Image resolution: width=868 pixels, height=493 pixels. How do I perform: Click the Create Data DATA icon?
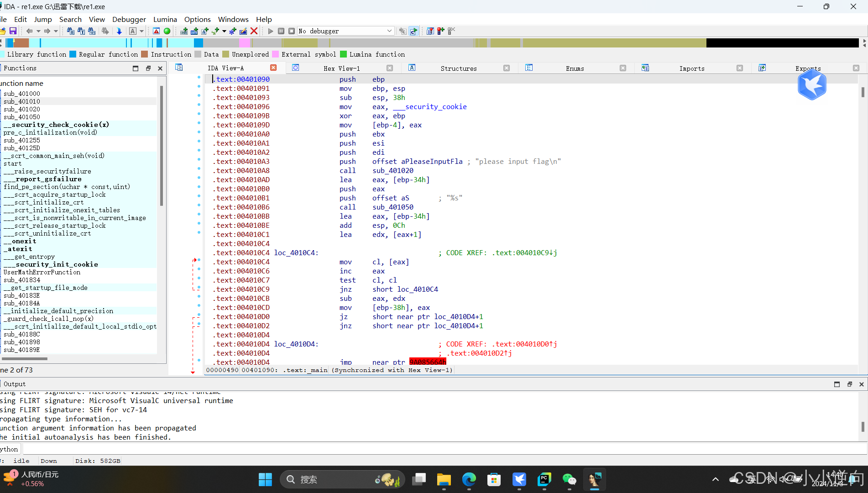[194, 31]
